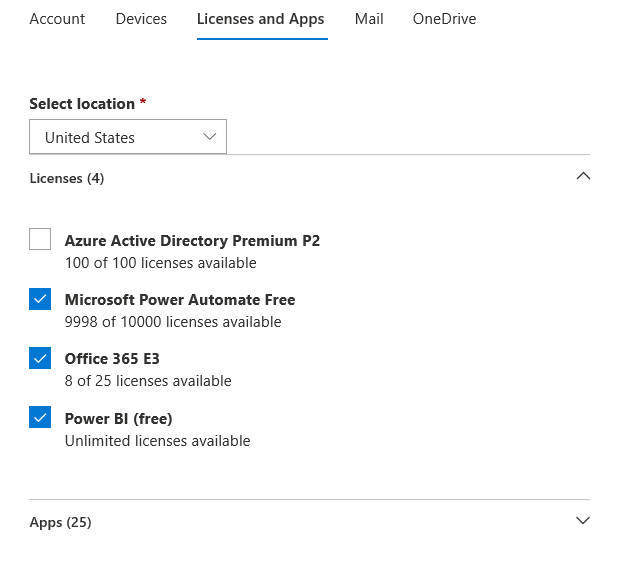Viewport: 630px width, 568px height.
Task: Click the Apps (25) section header
Action: tap(60, 522)
